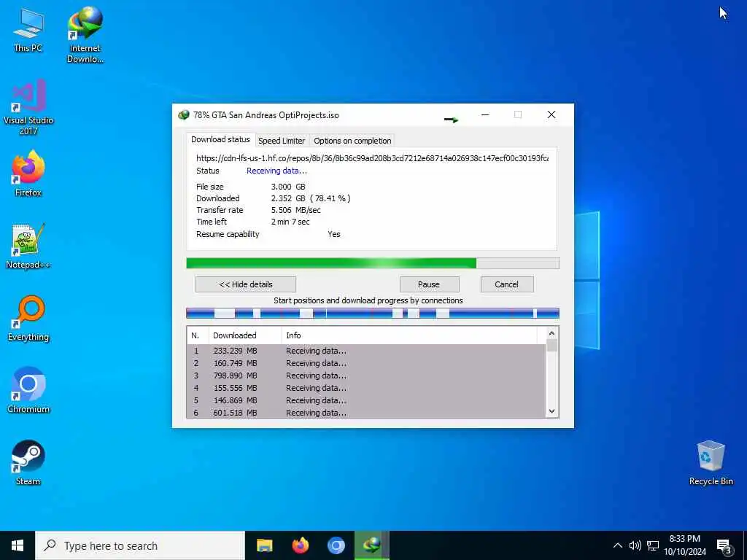Image resolution: width=747 pixels, height=560 pixels.
Task: Open volume control in system tray
Action: coord(635,545)
